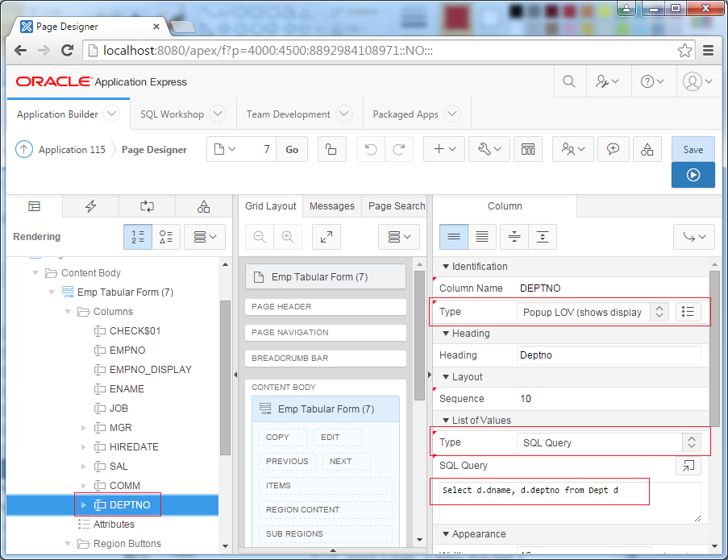Collapse the Columns folder node
The width and height of the screenshot is (728, 560).
coord(68,312)
